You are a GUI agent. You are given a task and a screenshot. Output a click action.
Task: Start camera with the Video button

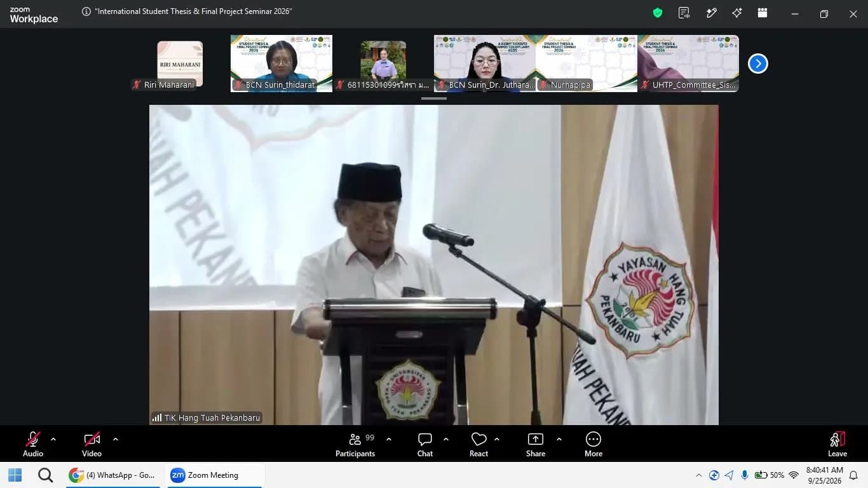coord(92,444)
